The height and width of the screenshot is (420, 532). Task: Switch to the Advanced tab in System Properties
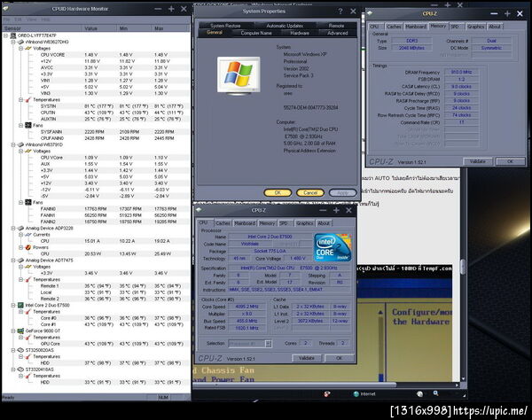coord(337,33)
